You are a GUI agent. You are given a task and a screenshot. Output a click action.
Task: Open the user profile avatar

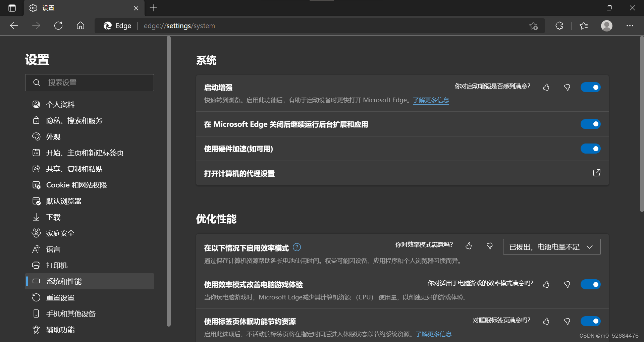tap(607, 26)
